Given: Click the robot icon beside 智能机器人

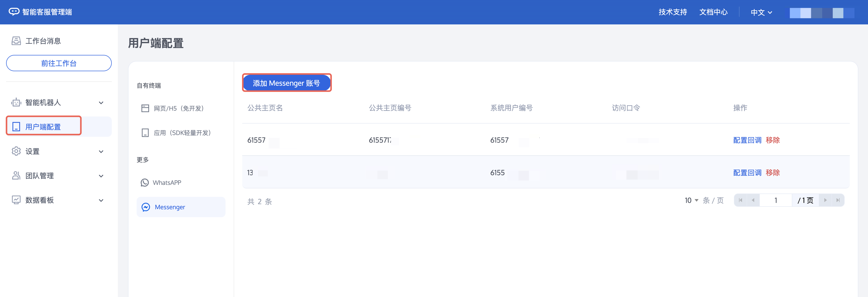Looking at the screenshot, I should [x=16, y=102].
